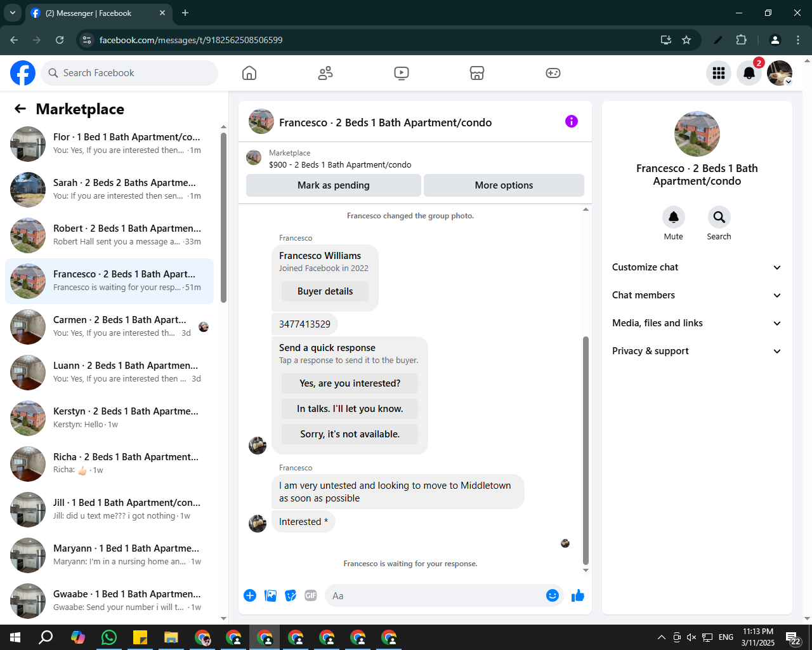Screen dimensions: 812x650
Task: Open the Video (Watch) icon
Action: click(x=402, y=73)
